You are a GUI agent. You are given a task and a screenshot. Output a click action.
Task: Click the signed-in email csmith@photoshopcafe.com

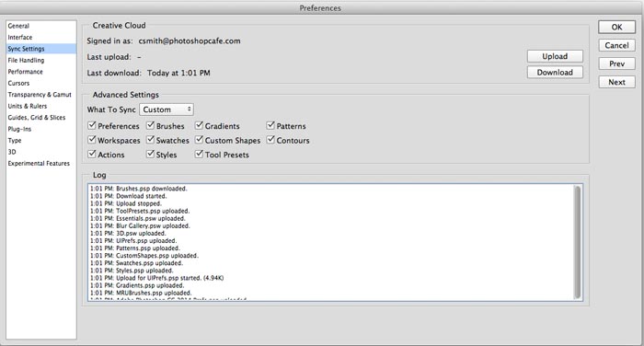coord(190,41)
